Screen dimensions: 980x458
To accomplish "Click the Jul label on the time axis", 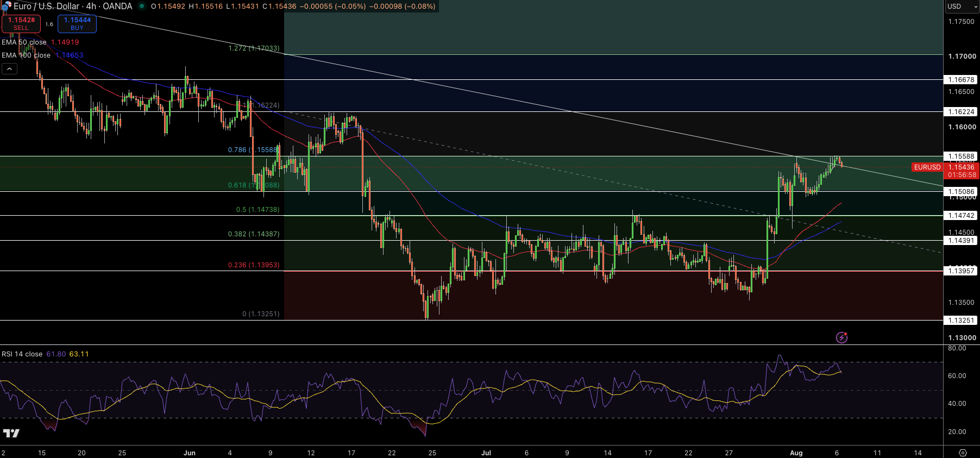I will [486, 453].
